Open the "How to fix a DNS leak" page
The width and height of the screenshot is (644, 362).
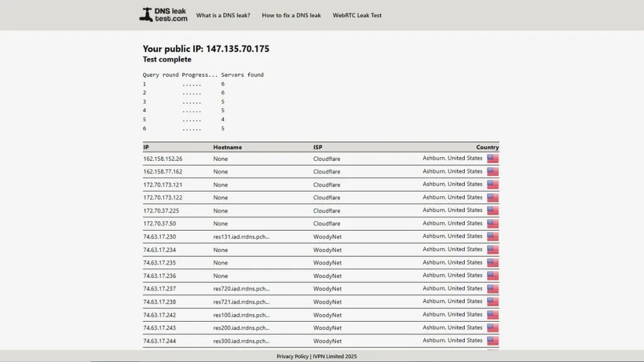(x=291, y=15)
